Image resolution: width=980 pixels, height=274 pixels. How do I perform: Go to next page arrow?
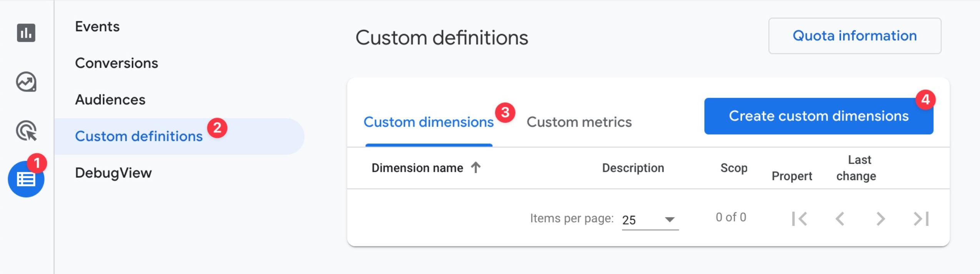(881, 219)
